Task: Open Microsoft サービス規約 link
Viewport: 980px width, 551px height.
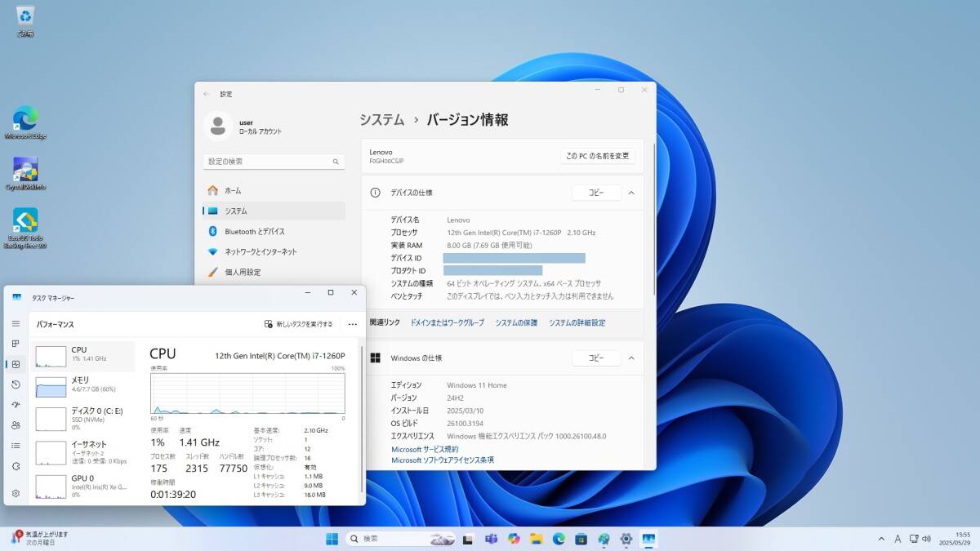Action: (x=425, y=449)
